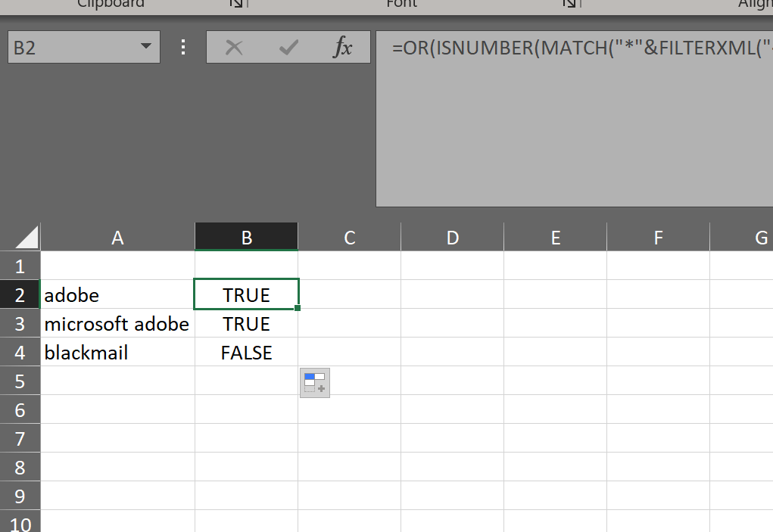Click the three-dot formula bar handle
Image resolution: width=773 pixels, height=532 pixels.
pyautogui.click(x=183, y=47)
